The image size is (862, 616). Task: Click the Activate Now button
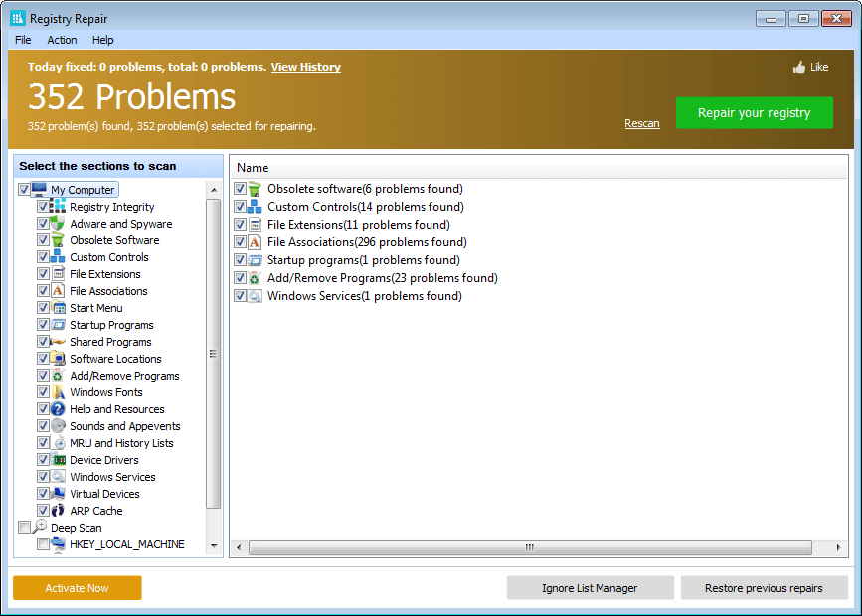tap(77, 588)
